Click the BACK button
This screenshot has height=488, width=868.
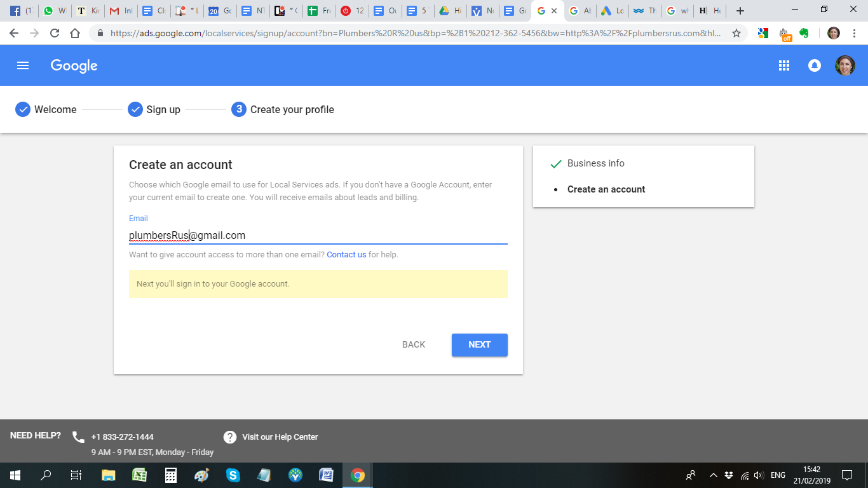point(414,345)
